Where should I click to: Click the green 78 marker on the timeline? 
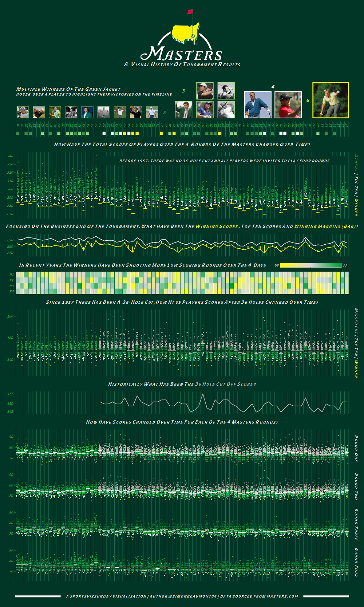186,133
